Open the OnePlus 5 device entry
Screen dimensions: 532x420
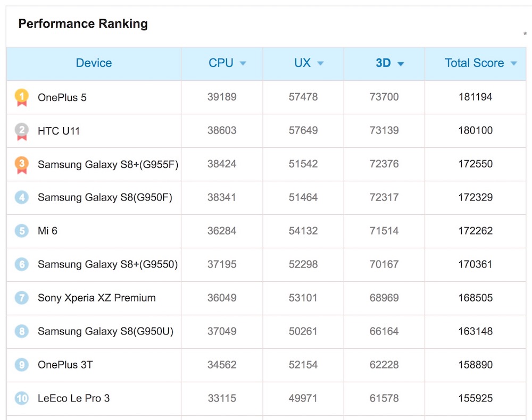pyautogui.click(x=62, y=97)
